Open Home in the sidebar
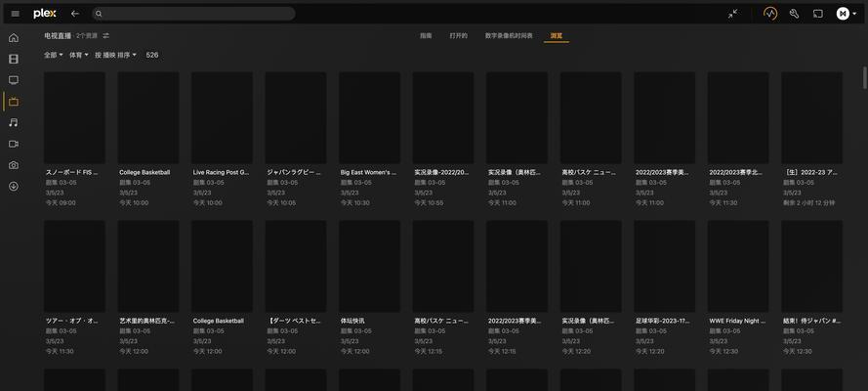The image size is (868, 391). coord(14,38)
